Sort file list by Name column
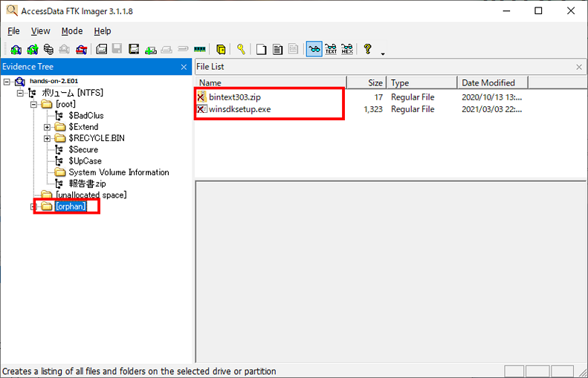 (x=271, y=82)
